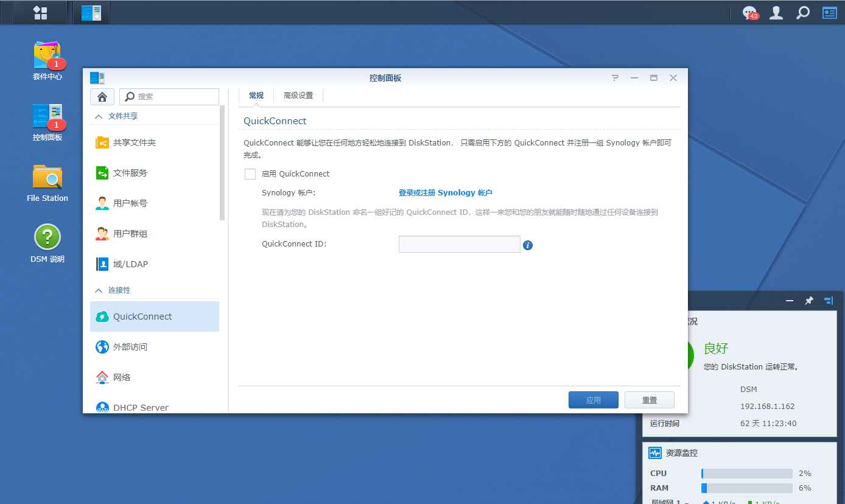Enable the 启用 QuickConnect checkbox
This screenshot has height=504, width=845.
tap(250, 174)
